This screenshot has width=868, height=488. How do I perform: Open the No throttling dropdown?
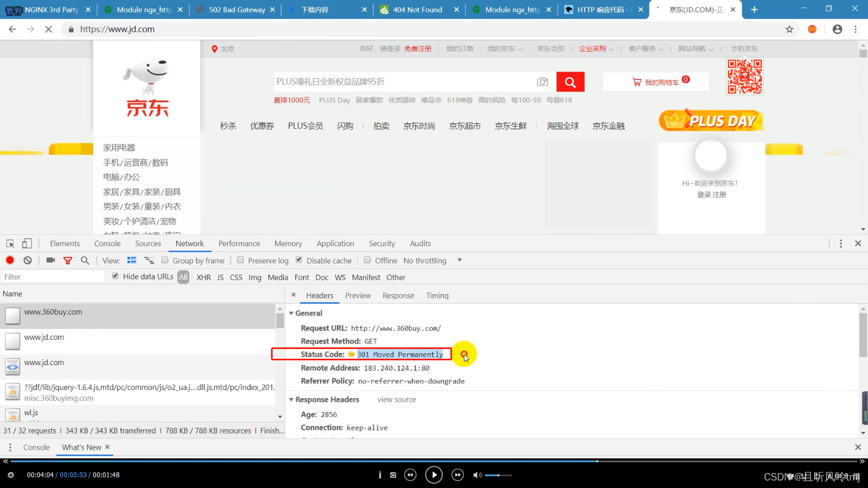[428, 260]
